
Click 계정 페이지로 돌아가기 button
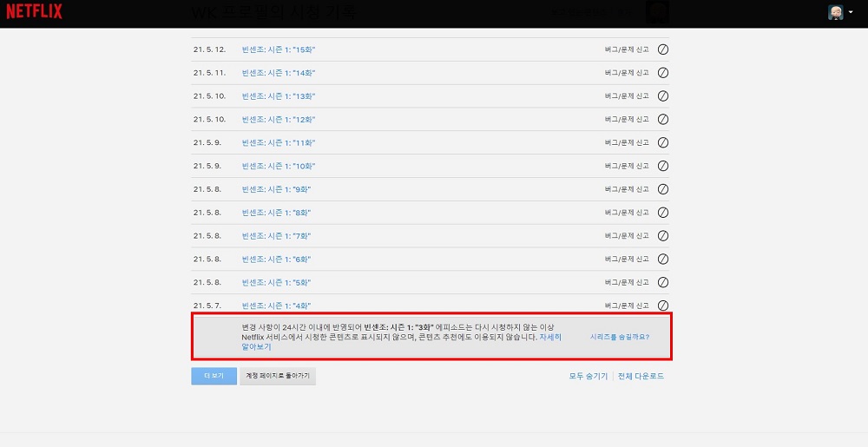pyautogui.click(x=278, y=376)
